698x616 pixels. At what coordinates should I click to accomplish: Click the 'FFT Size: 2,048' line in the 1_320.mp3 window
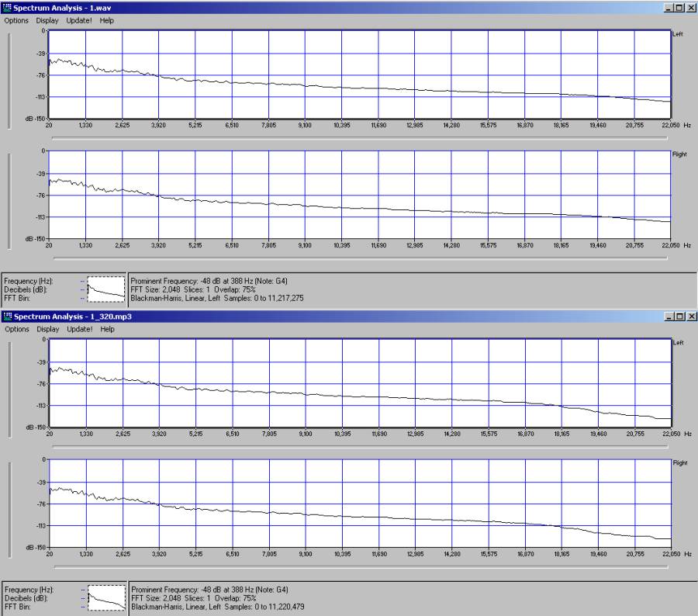click(194, 598)
